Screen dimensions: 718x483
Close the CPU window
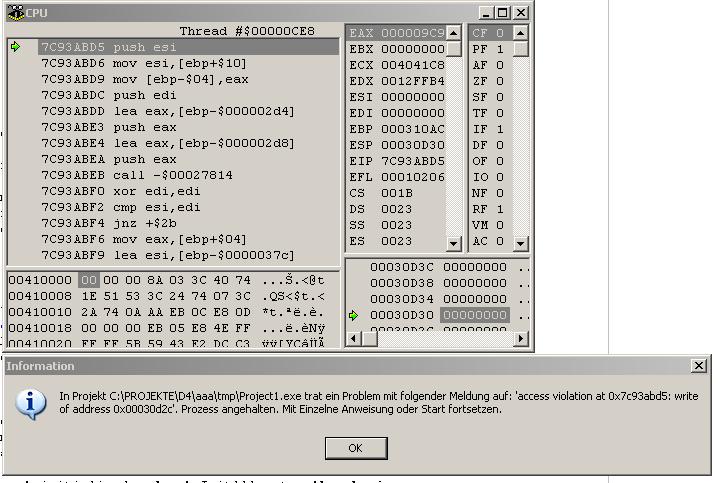point(521,13)
